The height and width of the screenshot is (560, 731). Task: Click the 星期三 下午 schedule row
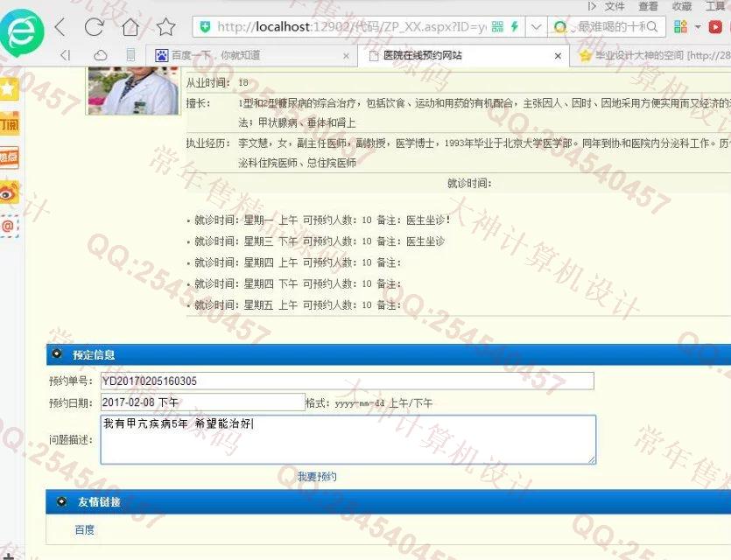point(319,241)
